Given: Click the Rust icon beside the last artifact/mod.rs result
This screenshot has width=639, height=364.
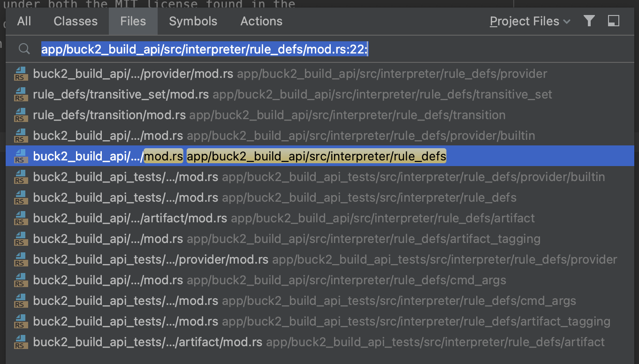Looking at the screenshot, I should coord(21,342).
